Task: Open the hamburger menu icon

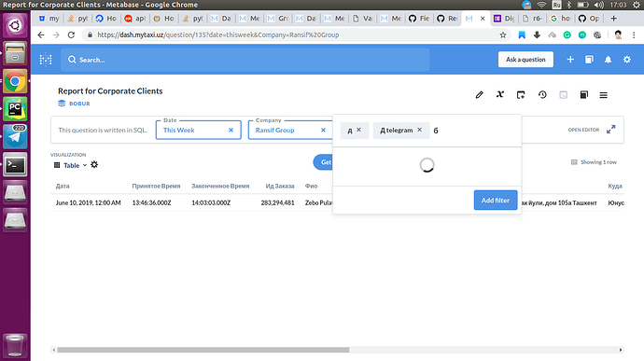Action: [603, 95]
